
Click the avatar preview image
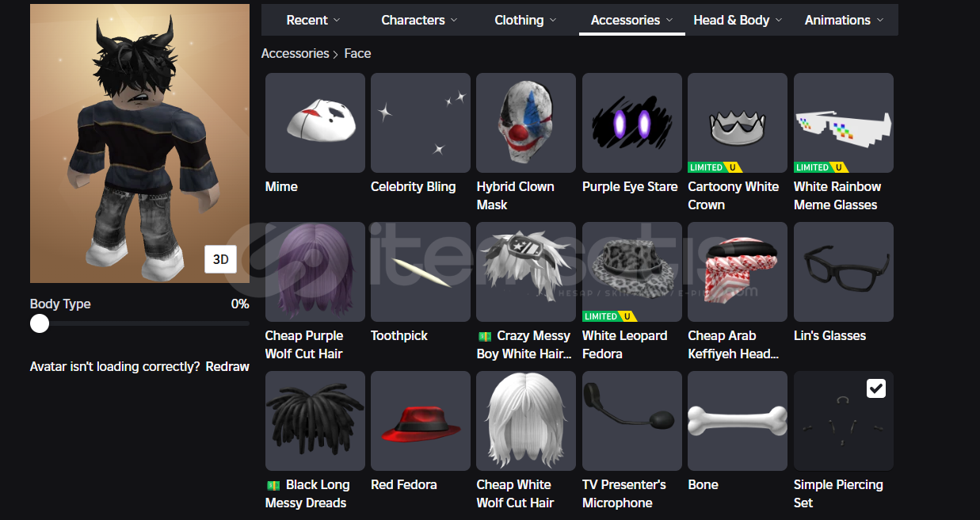point(139,143)
